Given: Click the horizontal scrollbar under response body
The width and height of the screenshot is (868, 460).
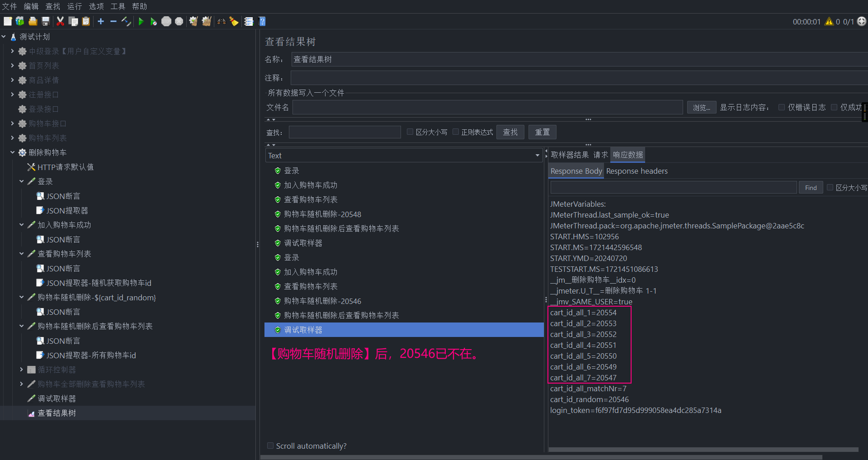Looking at the screenshot, I should tap(703, 450).
